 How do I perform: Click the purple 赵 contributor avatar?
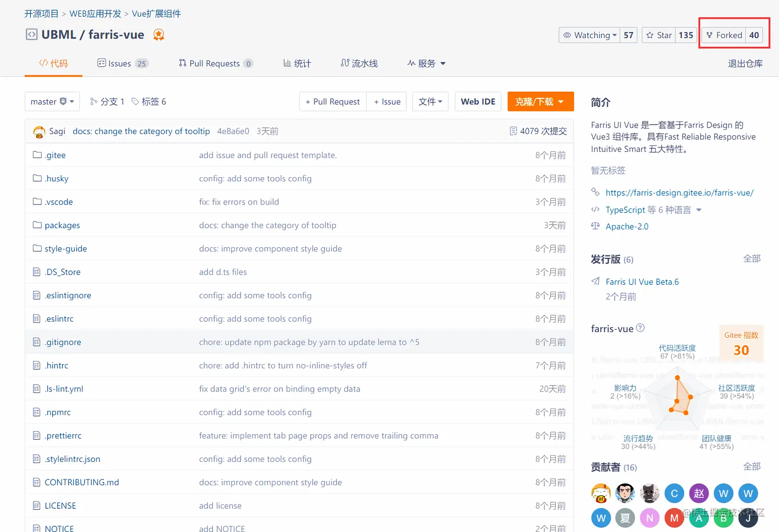click(699, 493)
